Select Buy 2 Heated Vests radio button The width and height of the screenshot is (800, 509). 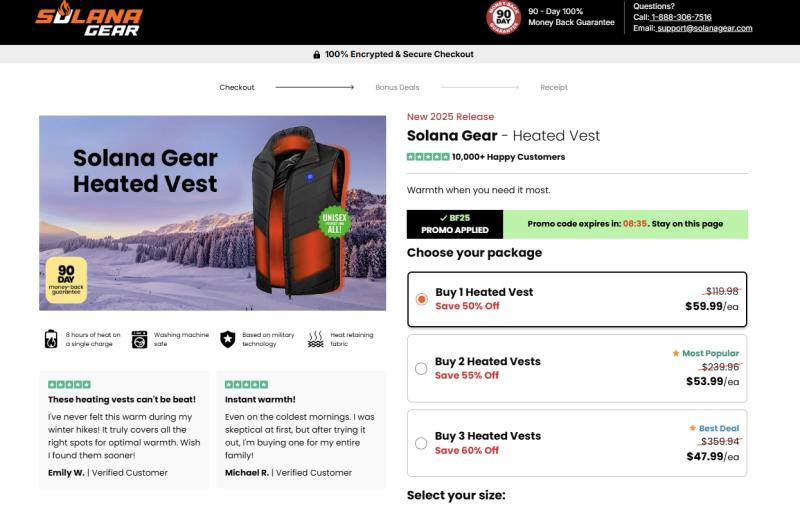(x=421, y=368)
